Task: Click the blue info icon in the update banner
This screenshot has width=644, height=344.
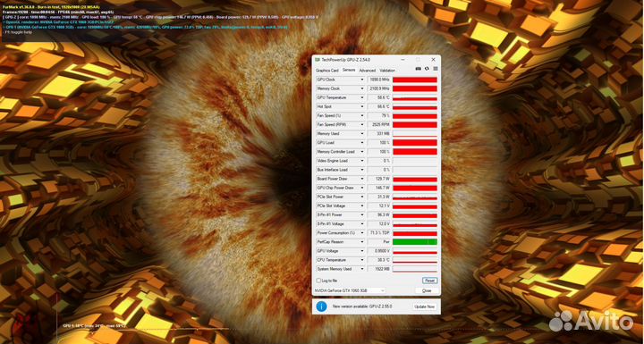Action: (321, 306)
